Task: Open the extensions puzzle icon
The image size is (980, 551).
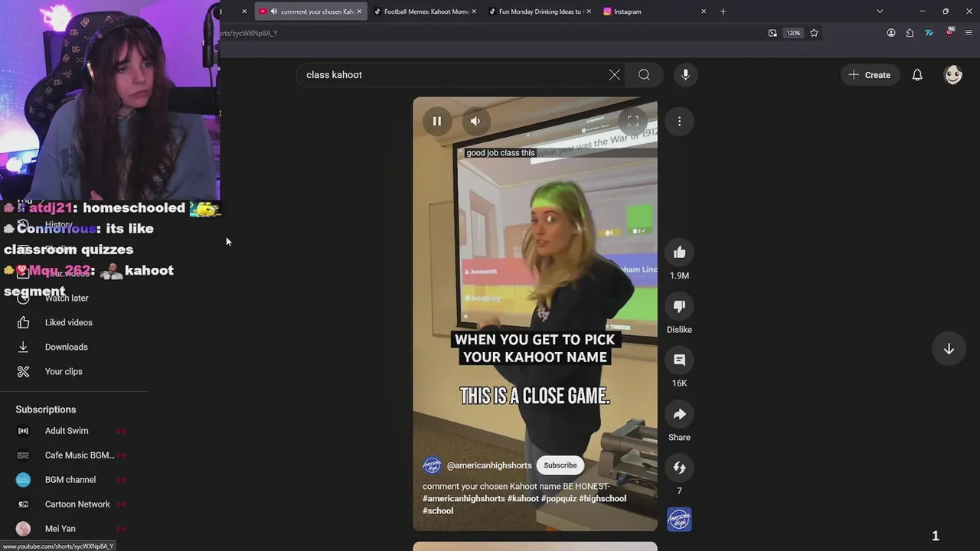Action: click(x=910, y=33)
